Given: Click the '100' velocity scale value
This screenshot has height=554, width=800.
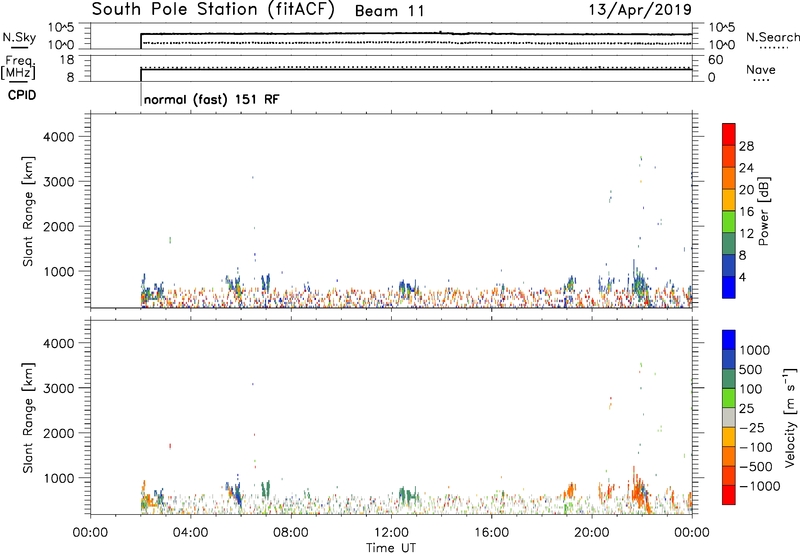Looking at the screenshot, I should click(x=751, y=389).
